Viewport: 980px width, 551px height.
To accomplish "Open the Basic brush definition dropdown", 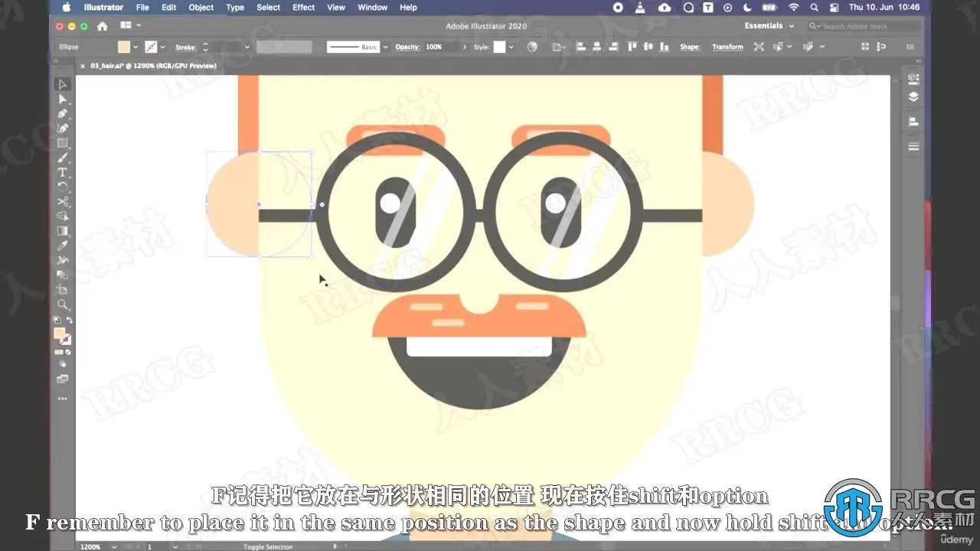I will [x=385, y=47].
